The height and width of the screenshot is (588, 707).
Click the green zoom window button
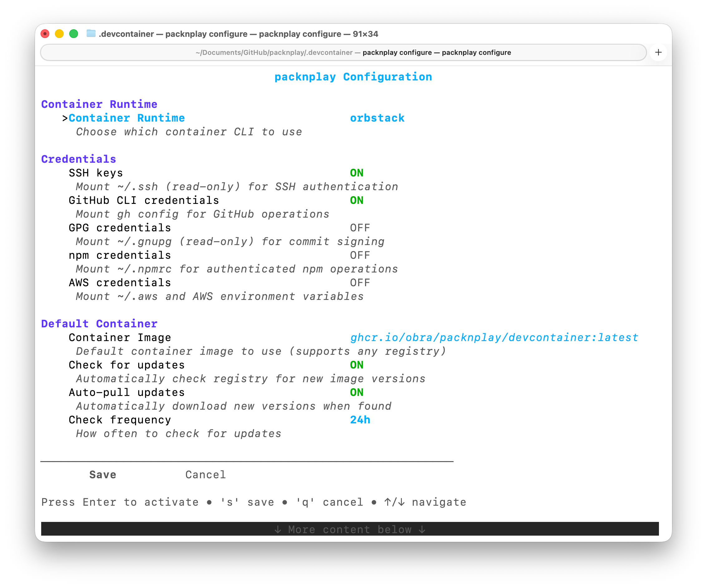tap(74, 34)
